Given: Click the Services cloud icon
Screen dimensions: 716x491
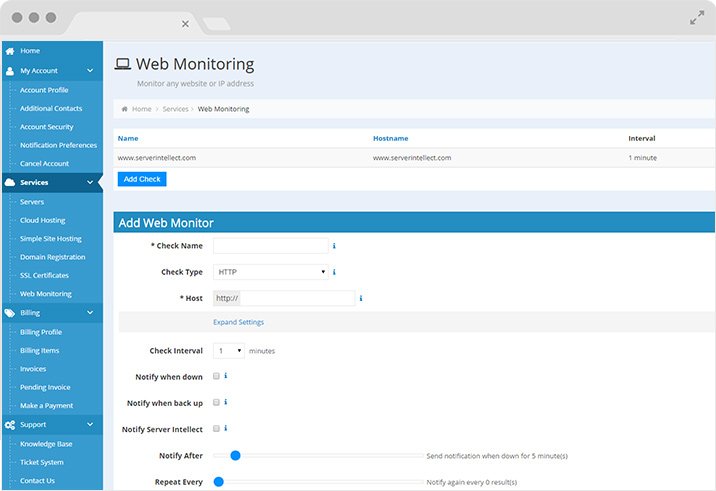Looking at the screenshot, I should tap(10, 182).
